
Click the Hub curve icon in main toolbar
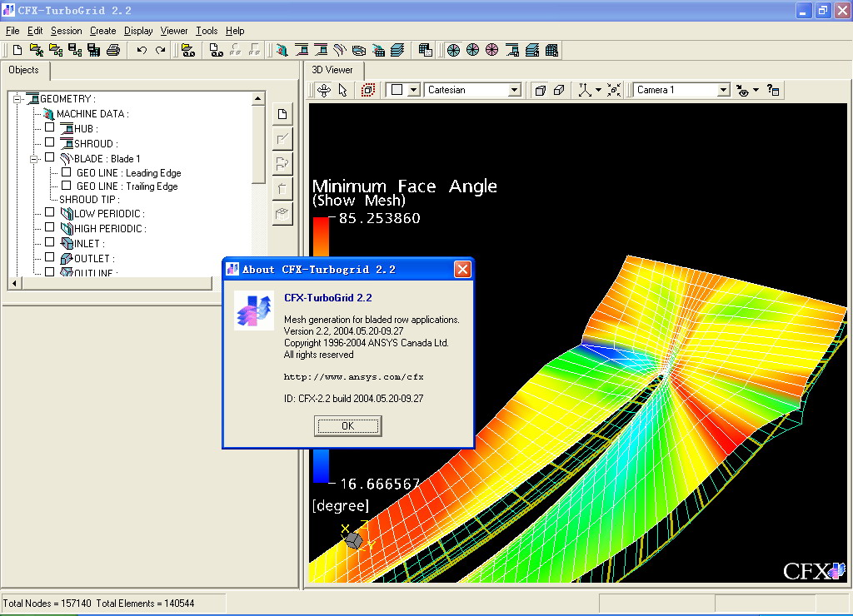(x=302, y=51)
